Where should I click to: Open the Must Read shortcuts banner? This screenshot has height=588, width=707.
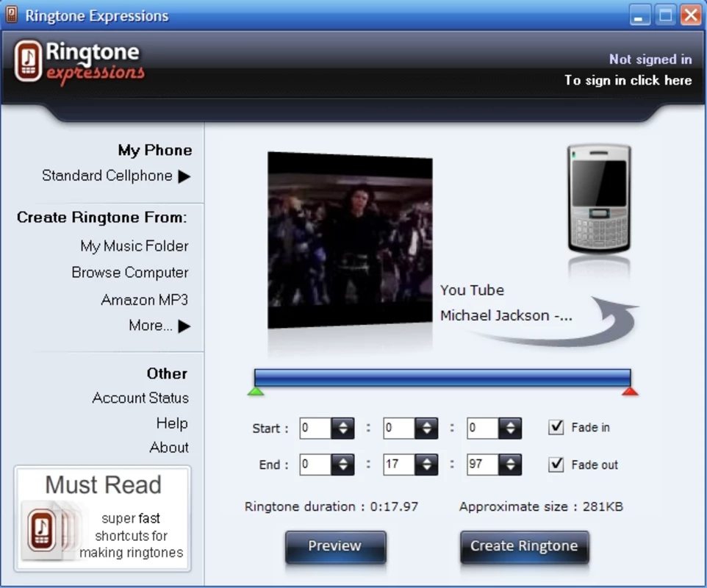102,519
